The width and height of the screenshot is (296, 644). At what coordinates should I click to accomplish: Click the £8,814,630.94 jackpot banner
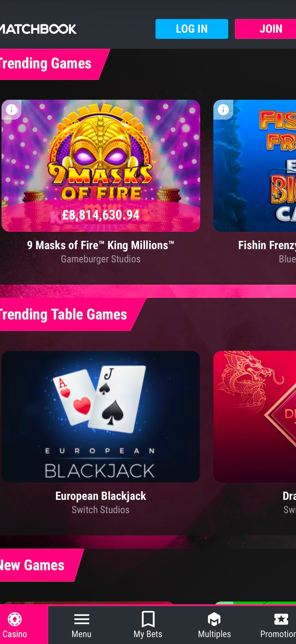[x=101, y=215]
